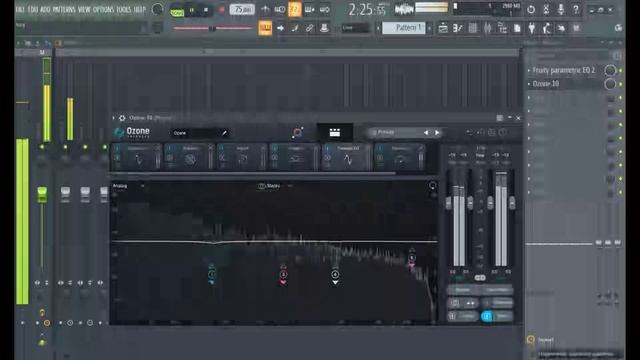Select the Impact module
The width and height of the screenshot is (640, 360).
point(242,157)
